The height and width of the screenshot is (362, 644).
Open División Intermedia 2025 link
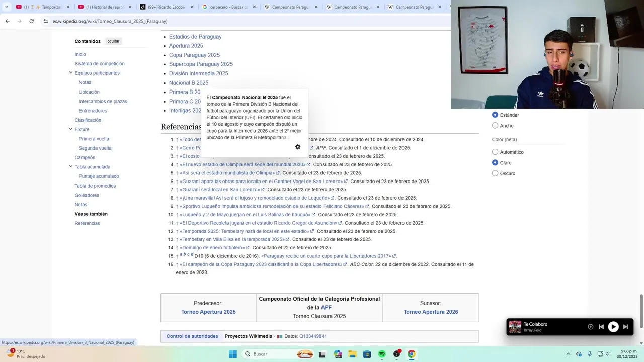[x=198, y=73]
